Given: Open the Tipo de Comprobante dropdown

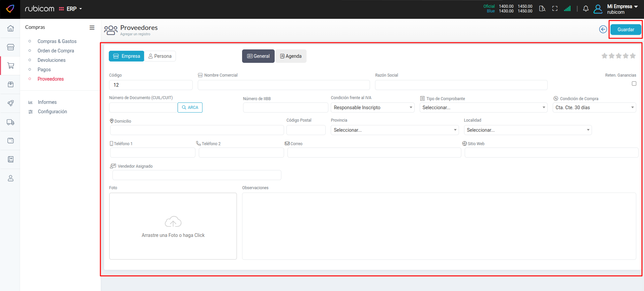Looking at the screenshot, I should (x=483, y=108).
